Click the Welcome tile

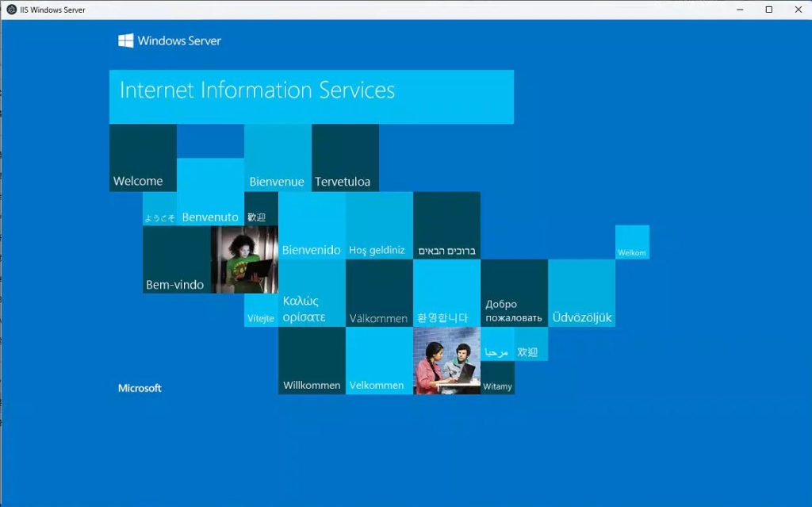coord(143,158)
